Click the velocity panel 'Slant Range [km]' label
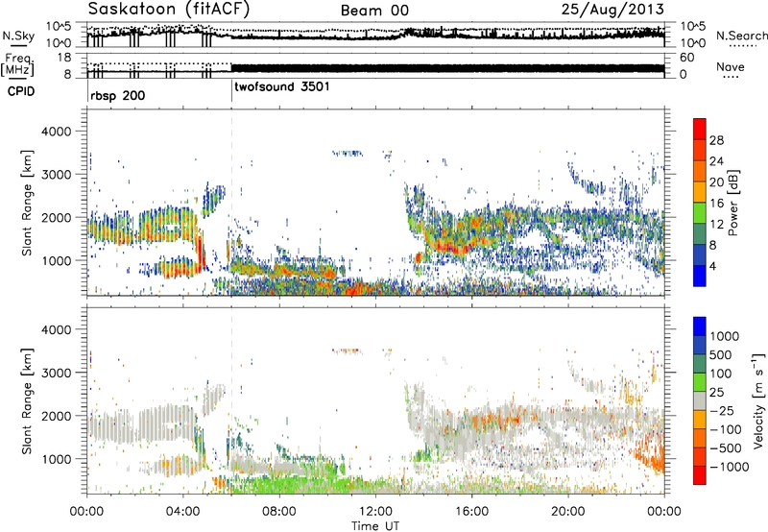The image size is (768, 532). [x=27, y=401]
